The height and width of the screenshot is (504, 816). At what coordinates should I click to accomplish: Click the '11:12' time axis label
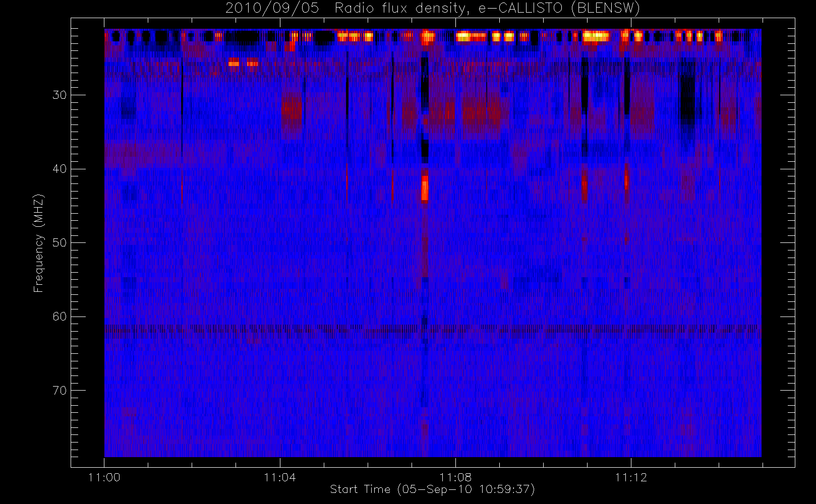coord(631,477)
